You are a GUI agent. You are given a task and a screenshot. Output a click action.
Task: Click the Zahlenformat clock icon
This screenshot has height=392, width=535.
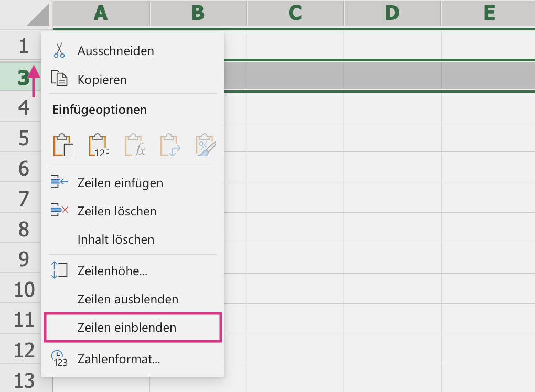[60, 358]
